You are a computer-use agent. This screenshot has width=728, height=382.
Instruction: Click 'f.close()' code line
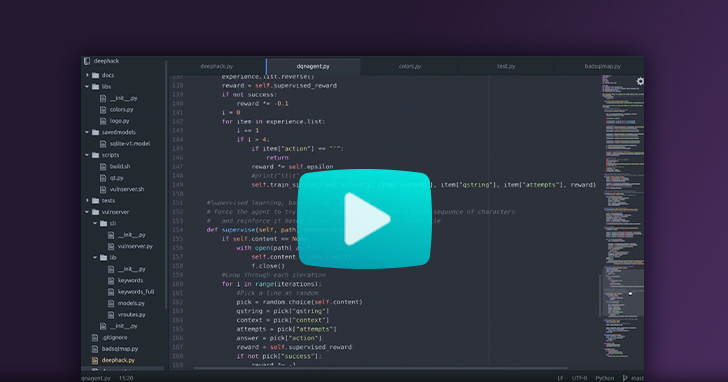[x=268, y=266]
